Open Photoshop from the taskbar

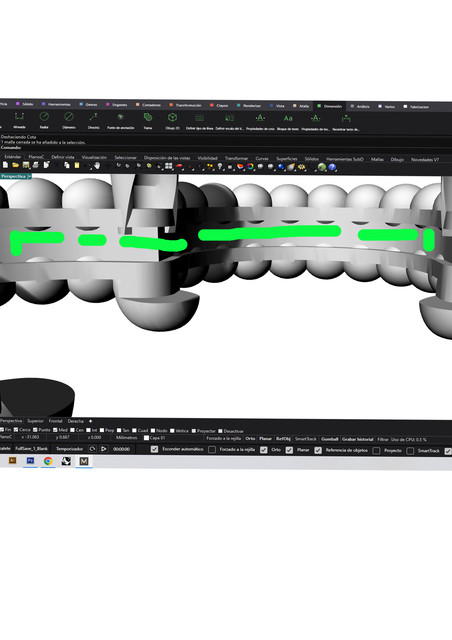30,460
